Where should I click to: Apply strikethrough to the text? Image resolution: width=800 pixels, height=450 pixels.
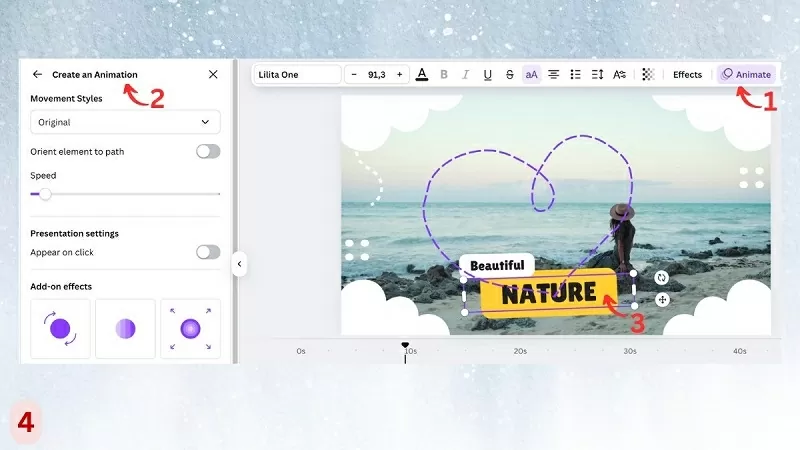pyautogui.click(x=509, y=74)
